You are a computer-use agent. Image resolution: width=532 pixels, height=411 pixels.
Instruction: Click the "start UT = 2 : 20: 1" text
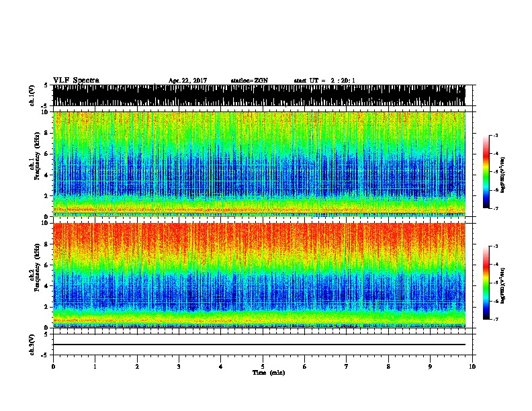tap(324, 81)
